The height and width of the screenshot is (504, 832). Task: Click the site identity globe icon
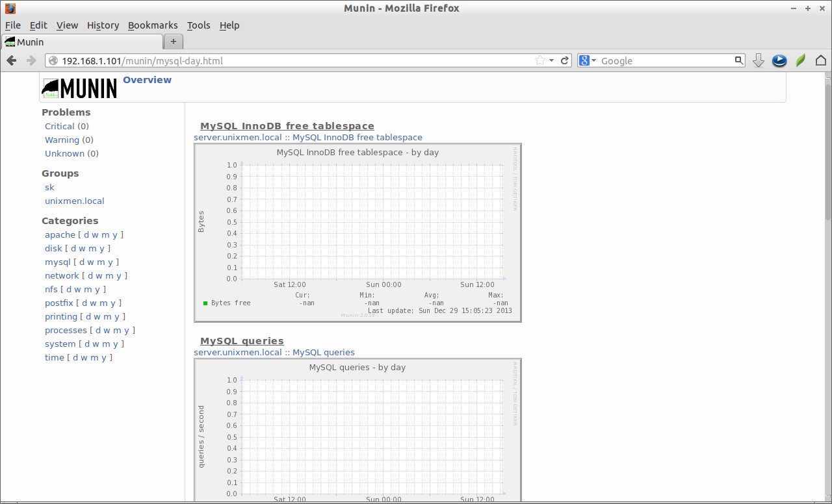[x=53, y=60]
